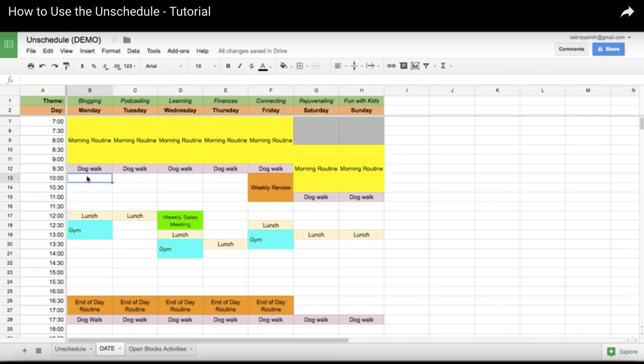
Task: Open the File menu
Action: [31, 51]
